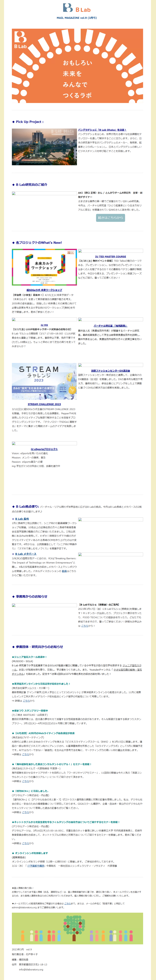Click the admin@blaboratory.org email address
This screenshot has height=980, width=156.
[24, 907]
